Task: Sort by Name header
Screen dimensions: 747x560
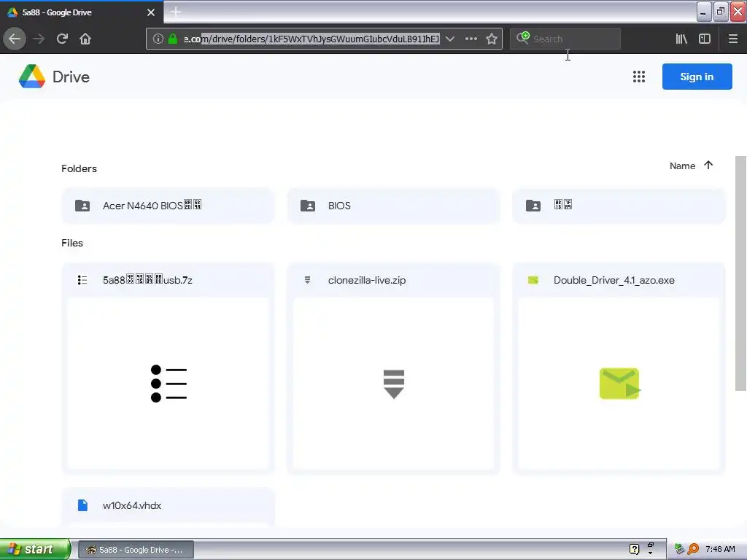Action: tap(682, 166)
